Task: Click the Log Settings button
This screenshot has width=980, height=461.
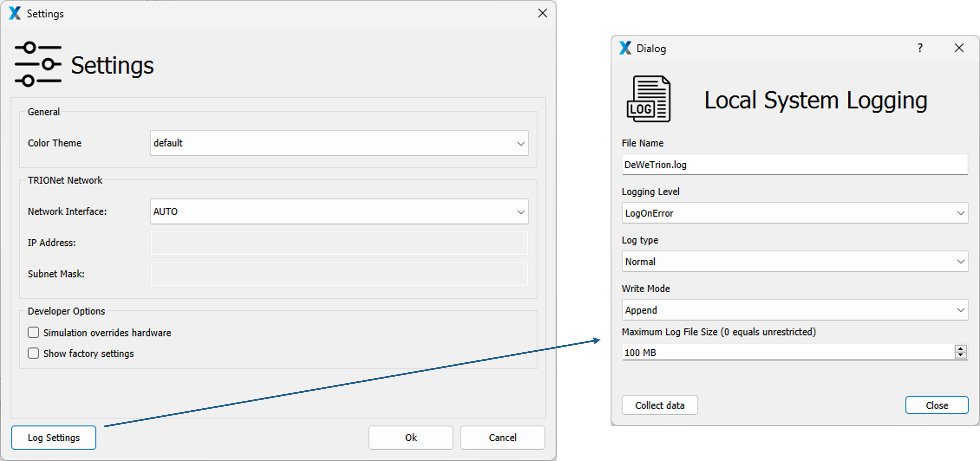Action: pyautogui.click(x=54, y=437)
